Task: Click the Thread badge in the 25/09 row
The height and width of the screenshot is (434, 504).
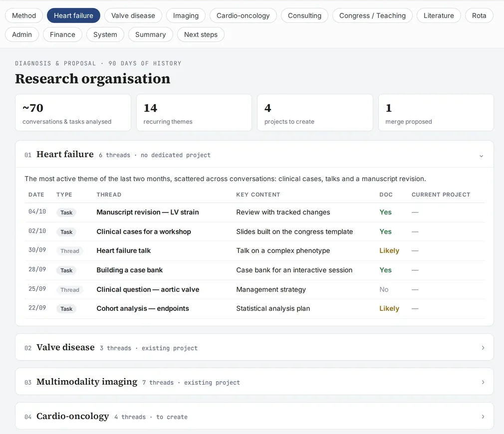Action: tap(70, 290)
